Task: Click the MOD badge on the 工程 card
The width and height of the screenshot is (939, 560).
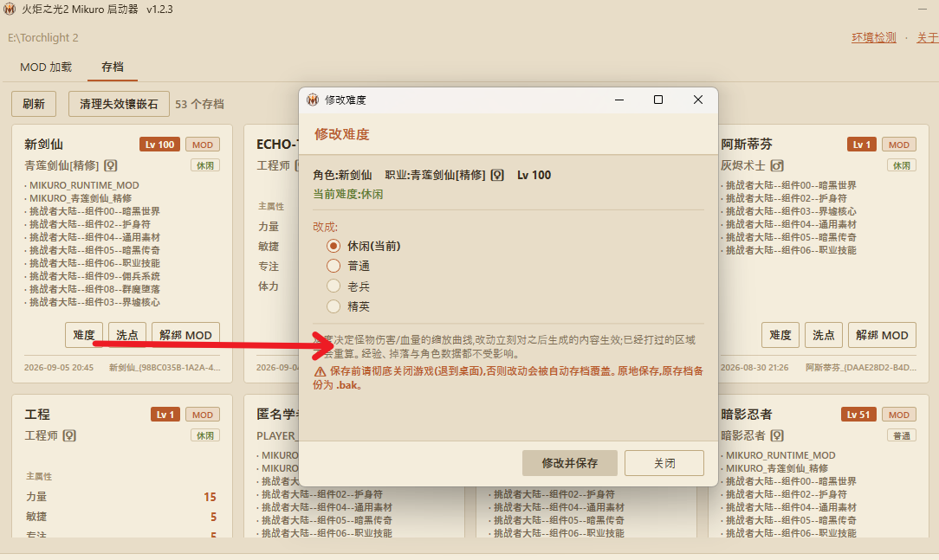Action: pyautogui.click(x=203, y=415)
